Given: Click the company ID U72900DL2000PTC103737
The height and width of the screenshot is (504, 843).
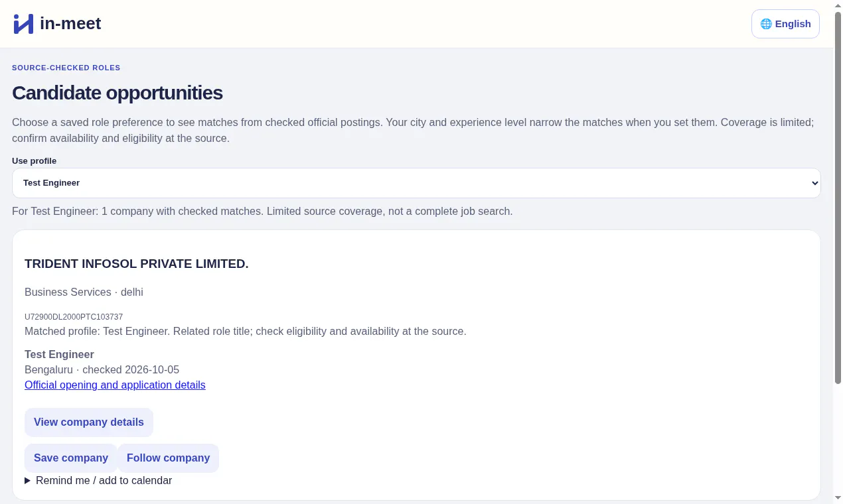Looking at the screenshot, I should (74, 317).
